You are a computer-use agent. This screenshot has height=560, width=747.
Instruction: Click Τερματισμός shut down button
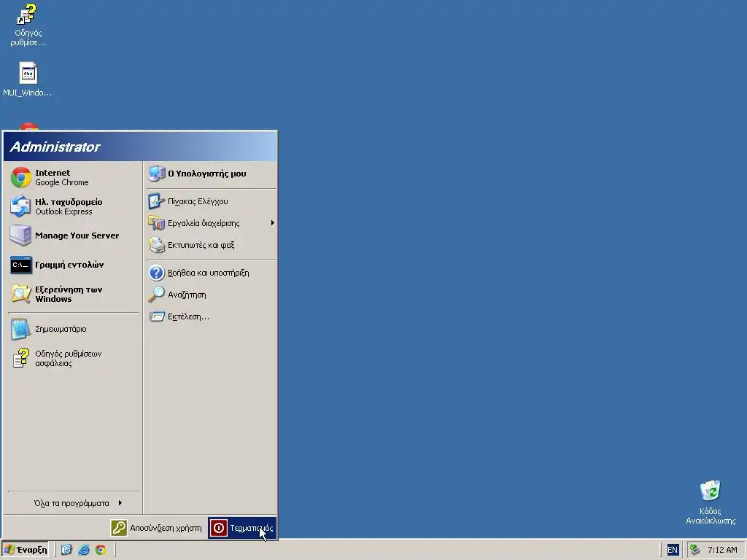(x=242, y=528)
